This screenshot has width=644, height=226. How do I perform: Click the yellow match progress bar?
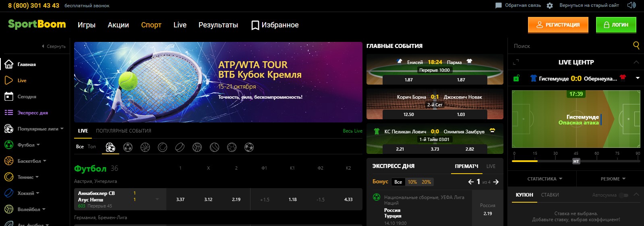[525, 161]
